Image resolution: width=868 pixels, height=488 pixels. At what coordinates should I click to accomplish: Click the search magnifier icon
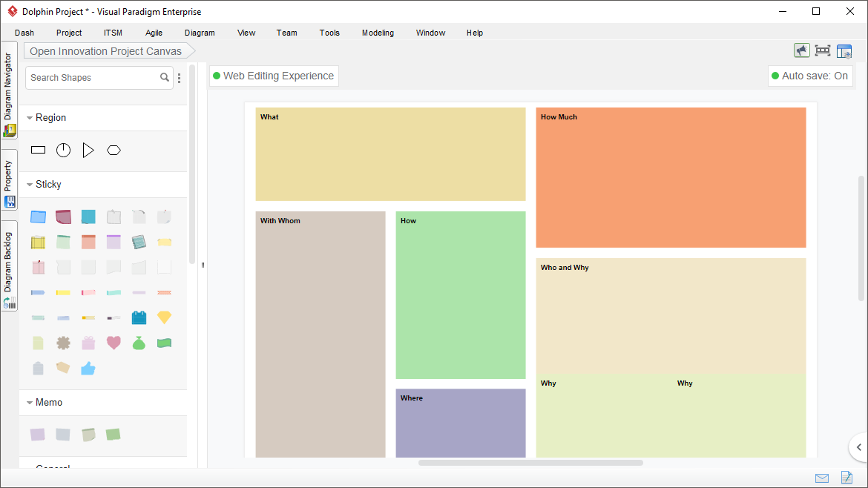165,77
